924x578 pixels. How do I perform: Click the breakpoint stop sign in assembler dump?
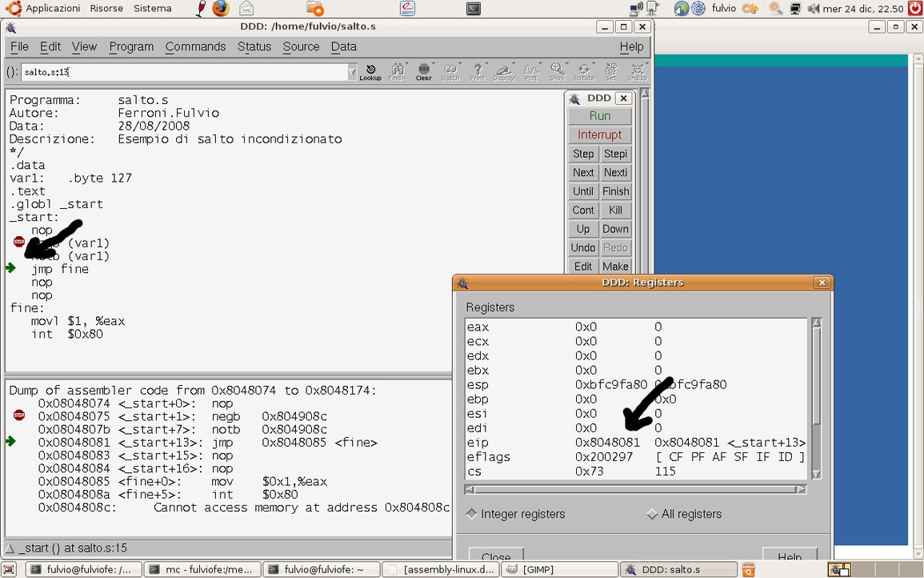point(19,415)
